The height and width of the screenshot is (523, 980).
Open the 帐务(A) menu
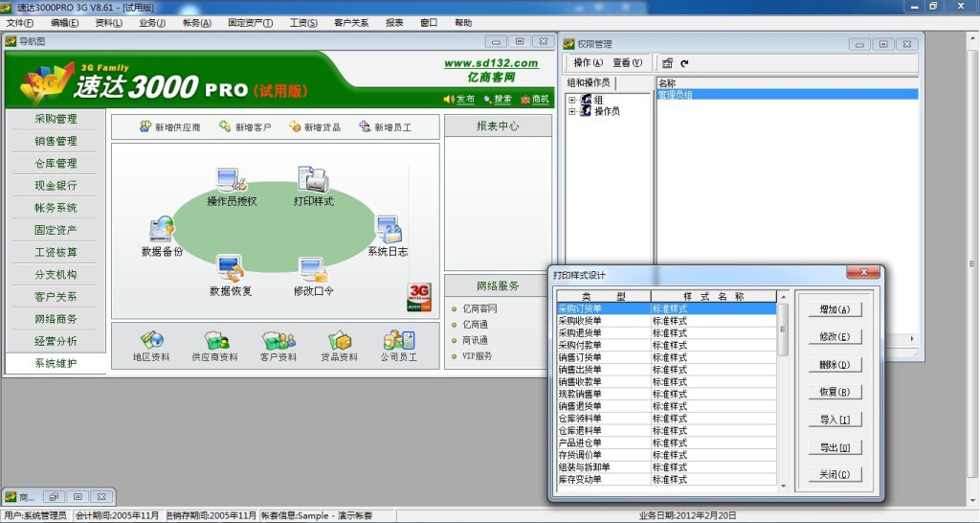coord(197,23)
